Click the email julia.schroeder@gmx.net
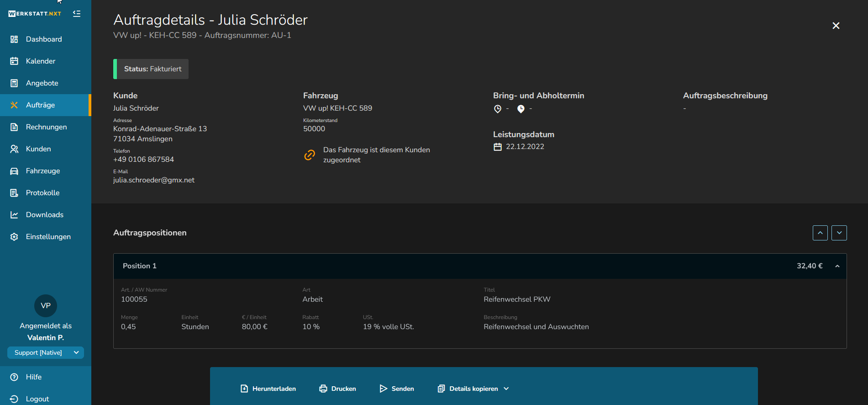868x405 pixels. click(x=154, y=180)
